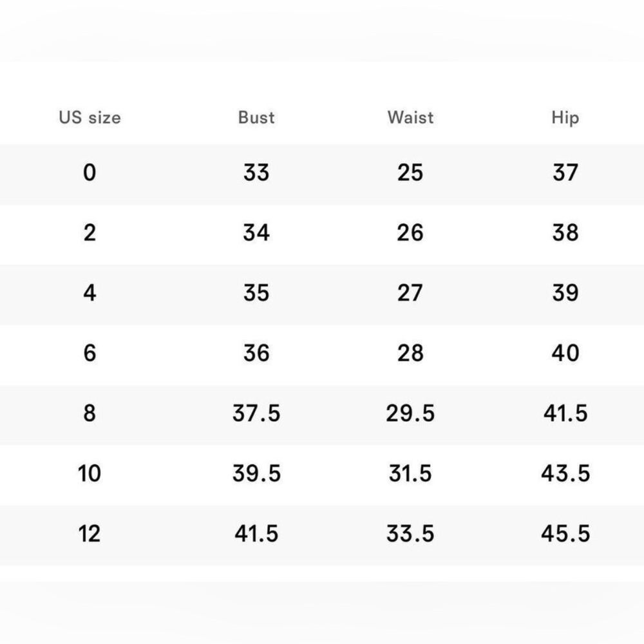This screenshot has height=644, width=644.
Task: Click size 0 in the US size column
Action: (x=90, y=173)
